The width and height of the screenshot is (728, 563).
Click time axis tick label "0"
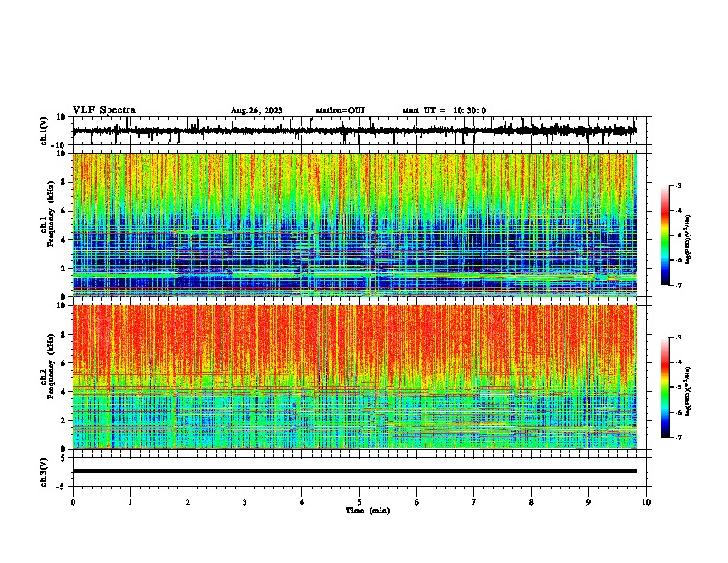[73, 502]
